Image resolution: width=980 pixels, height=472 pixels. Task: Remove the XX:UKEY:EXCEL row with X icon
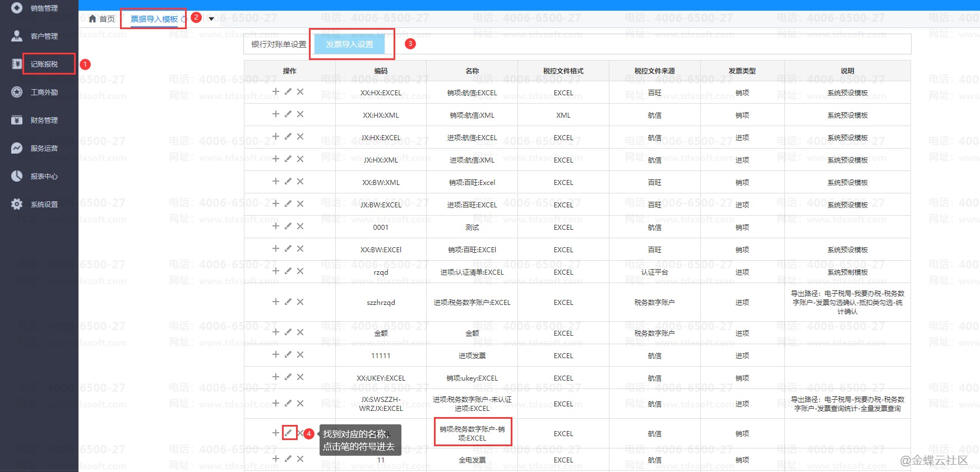tap(301, 377)
